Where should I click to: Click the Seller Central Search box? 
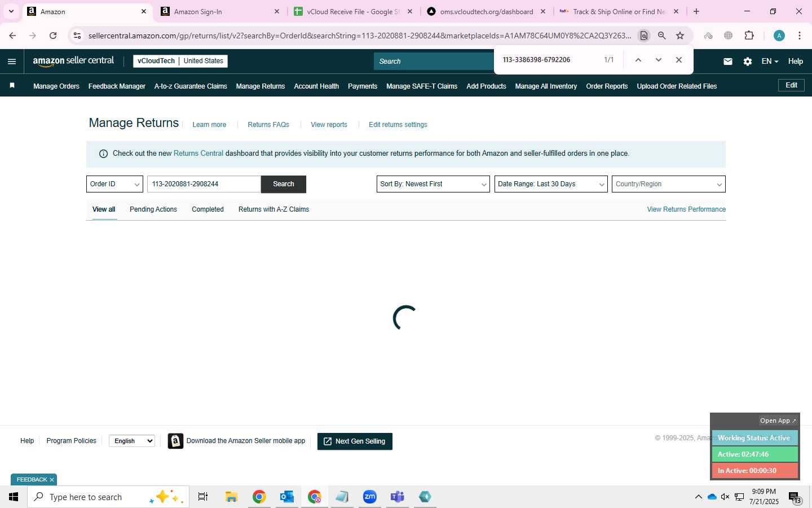point(434,62)
